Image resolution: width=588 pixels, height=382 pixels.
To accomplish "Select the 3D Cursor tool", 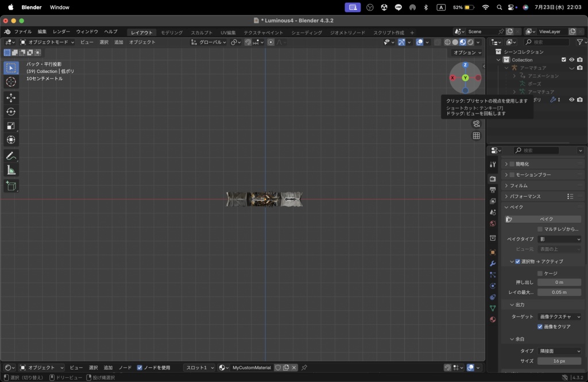I will click(11, 82).
